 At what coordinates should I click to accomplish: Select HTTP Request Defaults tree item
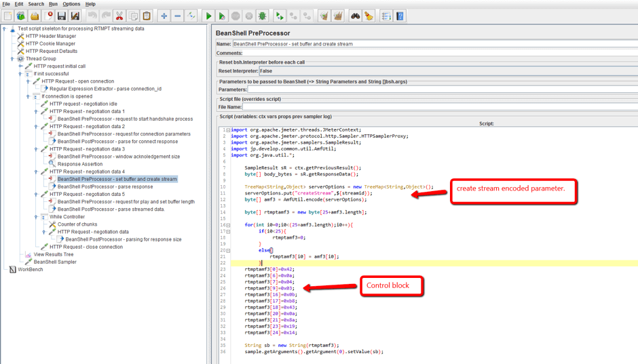[52, 52]
